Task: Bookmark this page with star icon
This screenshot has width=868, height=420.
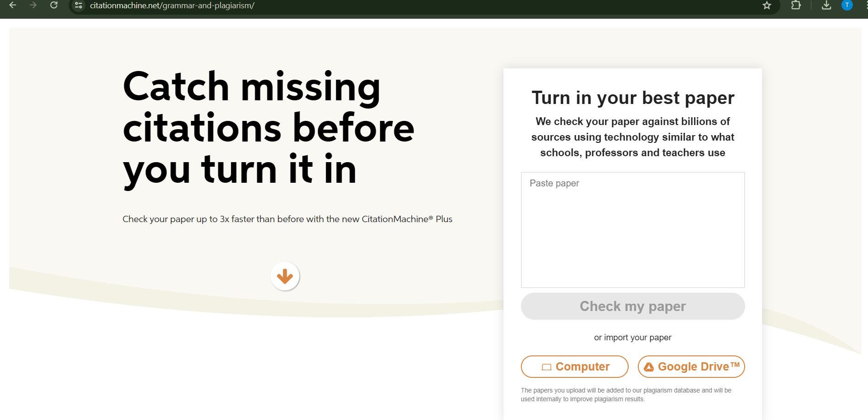Action: click(767, 5)
